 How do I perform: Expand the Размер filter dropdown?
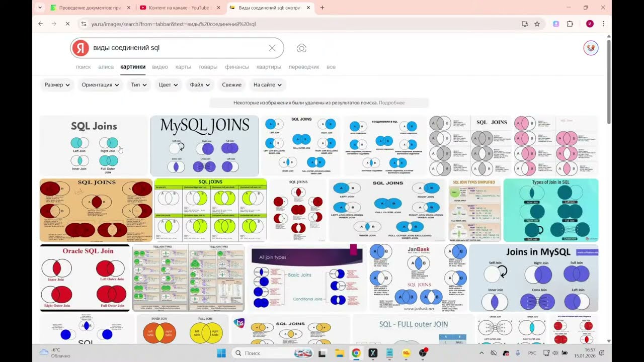point(57,84)
